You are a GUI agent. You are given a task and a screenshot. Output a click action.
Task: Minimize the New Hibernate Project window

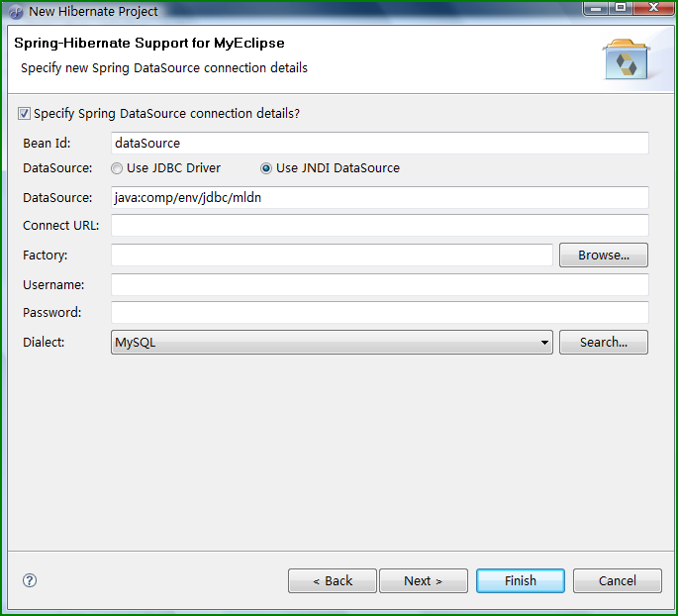(596, 8)
